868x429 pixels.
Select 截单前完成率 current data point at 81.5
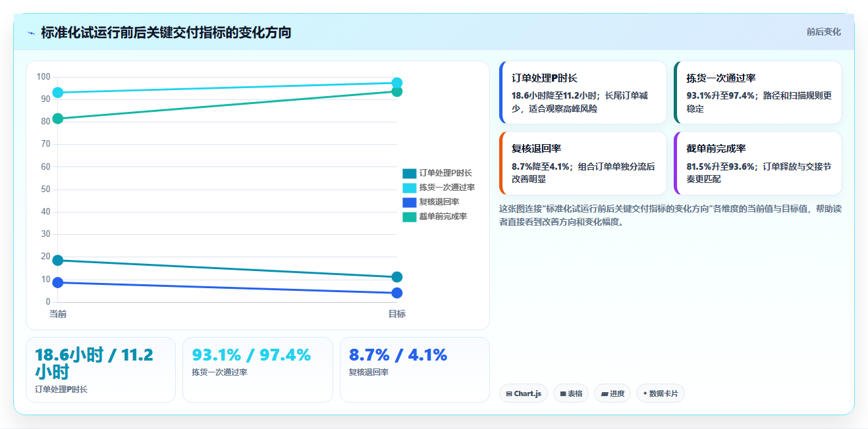[x=58, y=118]
